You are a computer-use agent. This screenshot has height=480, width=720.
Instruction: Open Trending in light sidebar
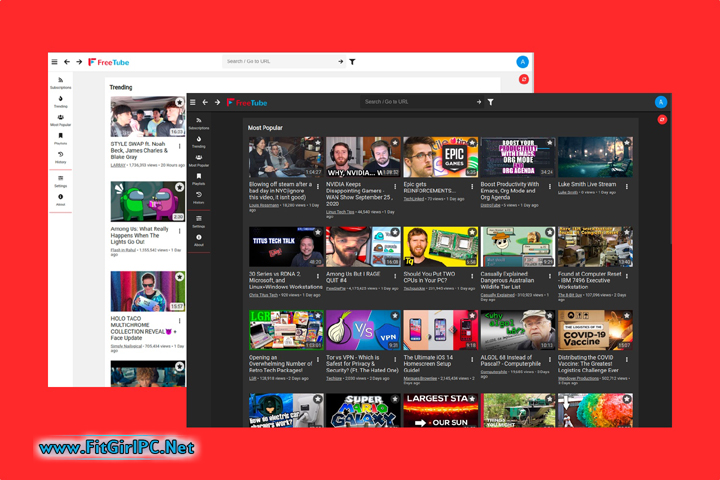click(61, 102)
